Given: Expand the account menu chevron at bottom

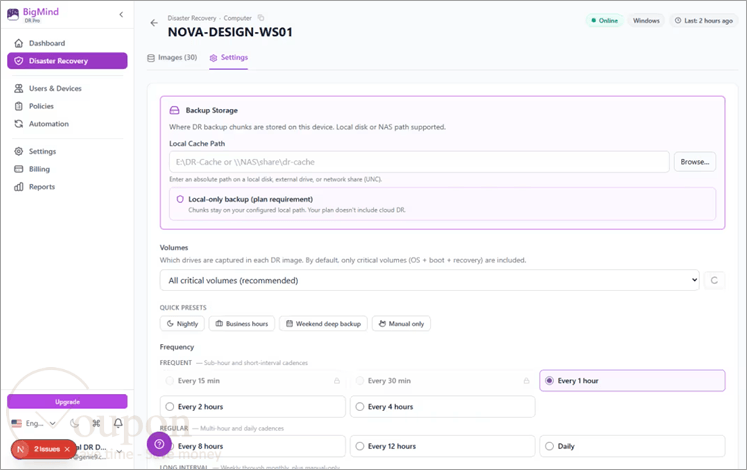Looking at the screenshot, I should 119,451.
